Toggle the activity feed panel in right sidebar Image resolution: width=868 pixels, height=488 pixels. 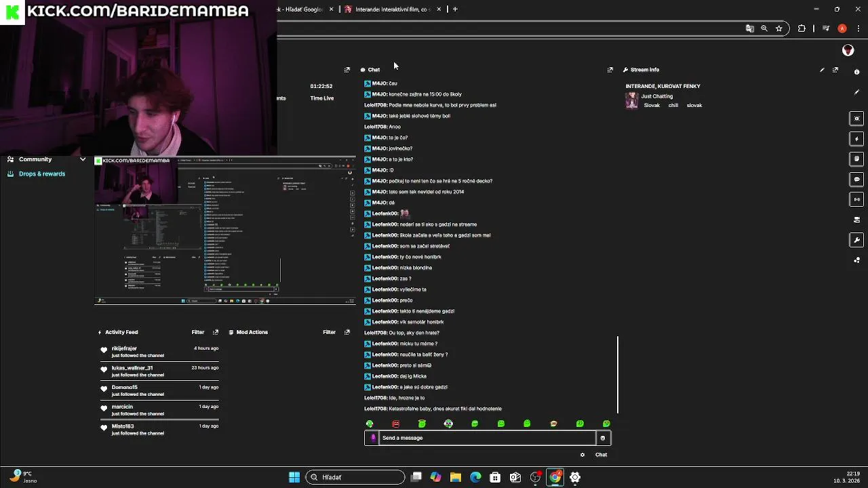pyautogui.click(x=857, y=159)
